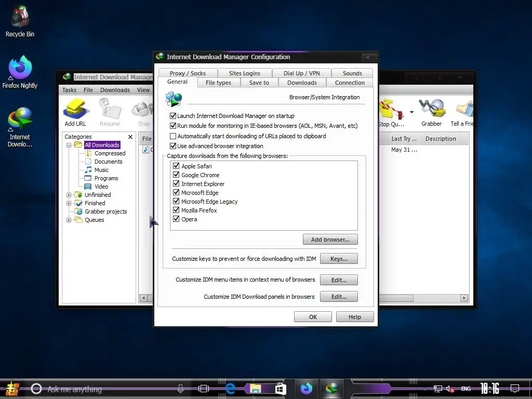This screenshot has width=532, height=399.
Task: Open Keys... customization button
Action: (x=339, y=259)
